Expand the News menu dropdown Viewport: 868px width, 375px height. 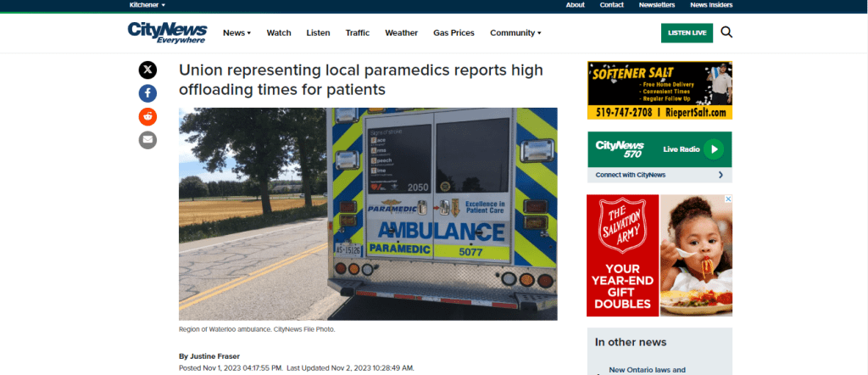coord(237,33)
